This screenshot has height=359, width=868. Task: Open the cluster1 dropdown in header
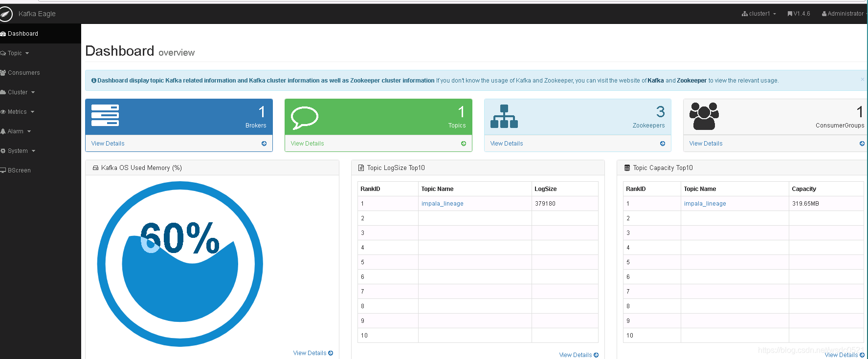click(759, 14)
